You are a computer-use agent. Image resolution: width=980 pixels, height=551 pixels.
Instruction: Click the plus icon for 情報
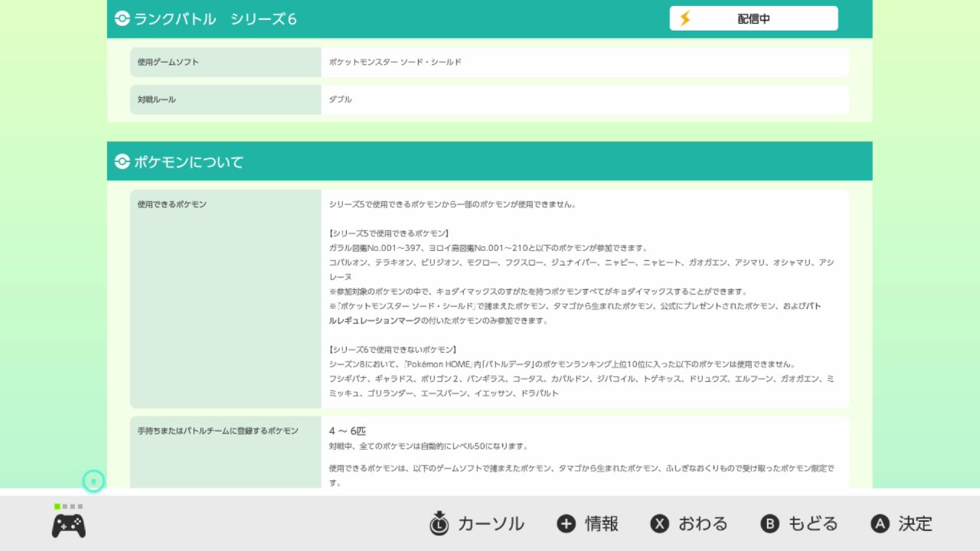pos(566,523)
